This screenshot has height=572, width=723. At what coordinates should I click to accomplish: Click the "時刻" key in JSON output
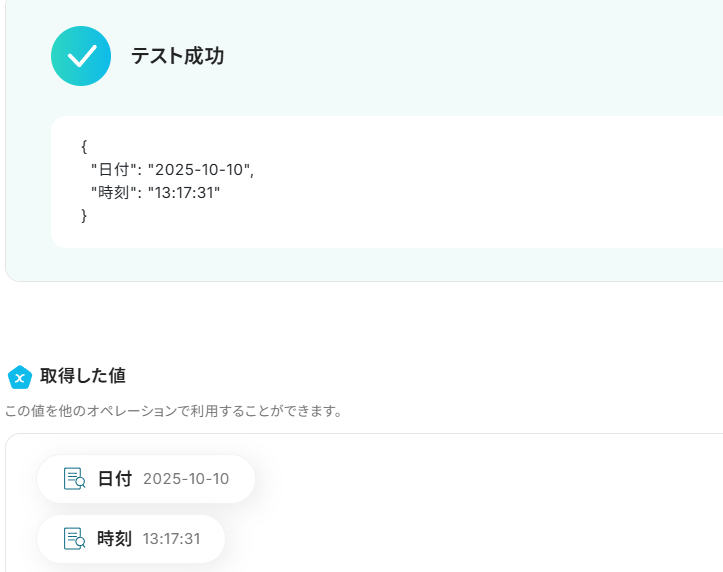coord(113,192)
